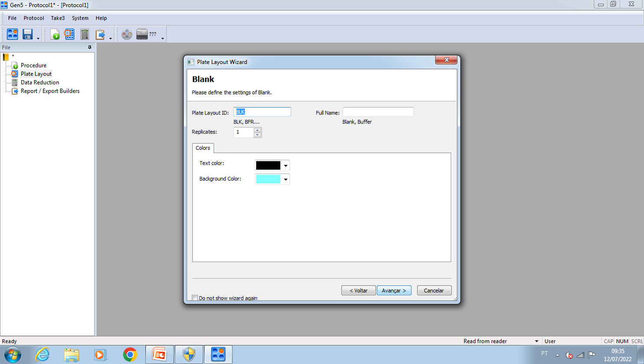Open the Action Center flag tray icon

point(592,355)
